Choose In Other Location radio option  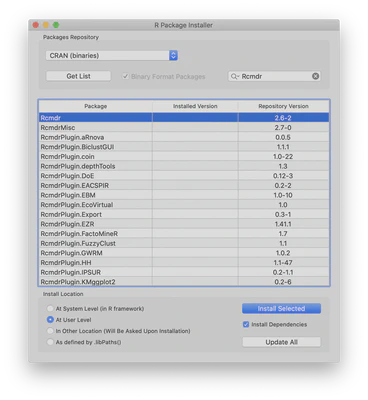50,331
